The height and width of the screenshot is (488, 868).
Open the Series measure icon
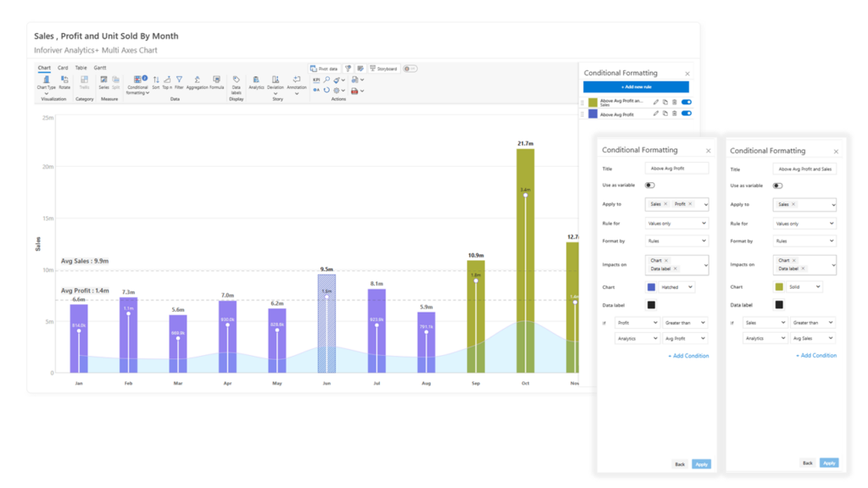pyautogui.click(x=103, y=80)
